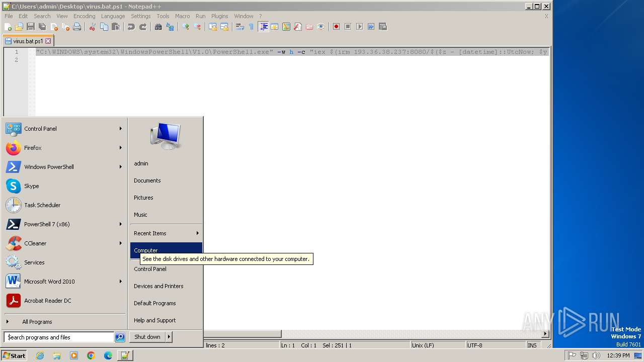Click the Save All toolbar icon
This screenshot has height=362, width=644.
click(42, 27)
